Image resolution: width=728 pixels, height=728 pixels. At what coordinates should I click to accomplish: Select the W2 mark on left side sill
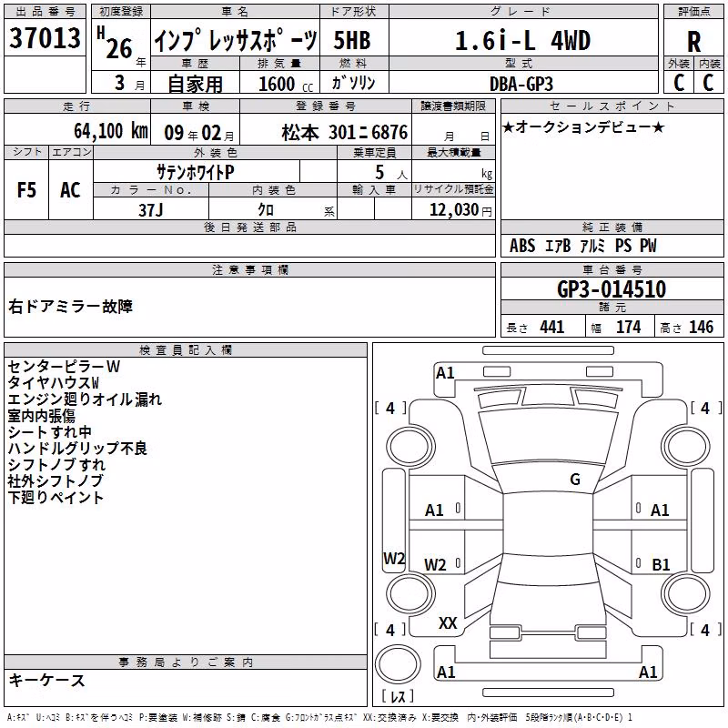394,558
